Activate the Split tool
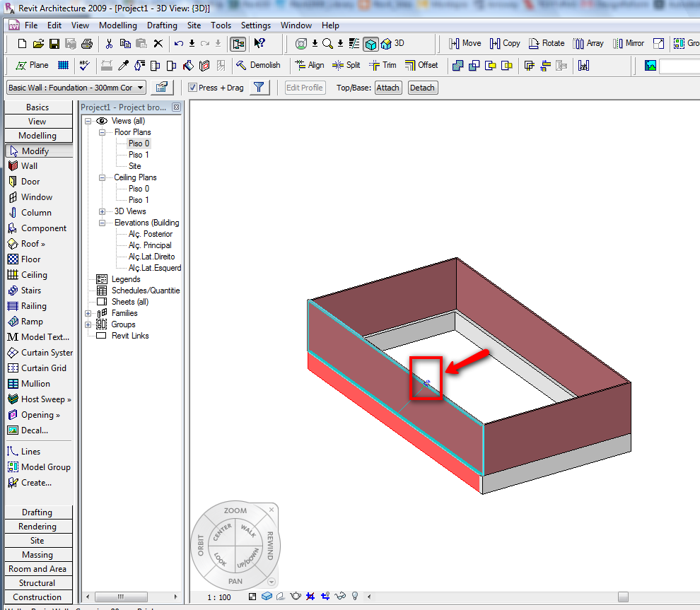The height and width of the screenshot is (610, 700). [346, 65]
